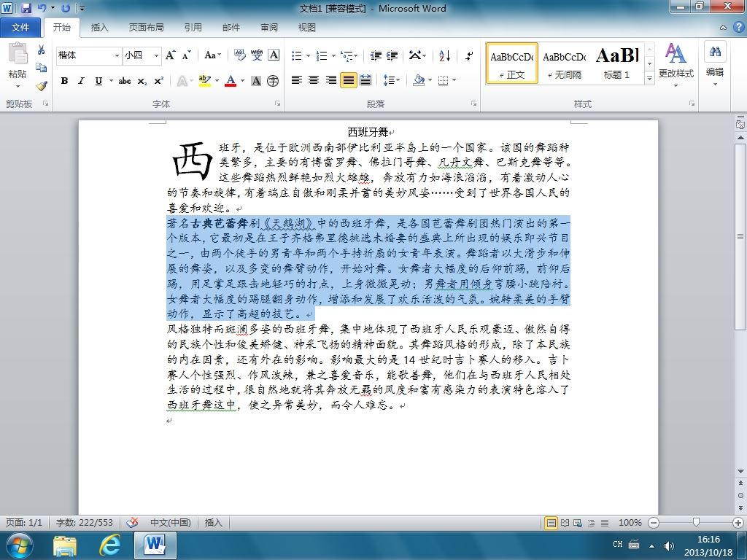This screenshot has width=747, height=560.
Task: Open the Find/Editing binoculars icon
Action: 715,52
